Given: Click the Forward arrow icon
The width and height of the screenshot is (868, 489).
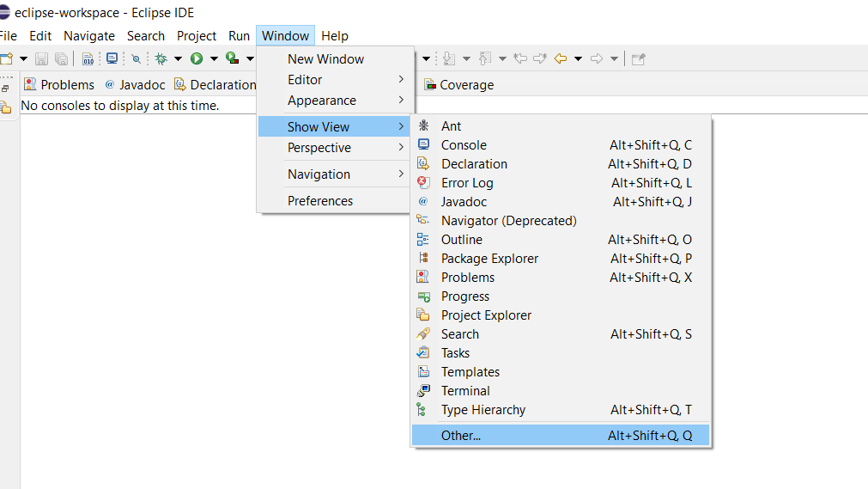Looking at the screenshot, I should (x=597, y=58).
